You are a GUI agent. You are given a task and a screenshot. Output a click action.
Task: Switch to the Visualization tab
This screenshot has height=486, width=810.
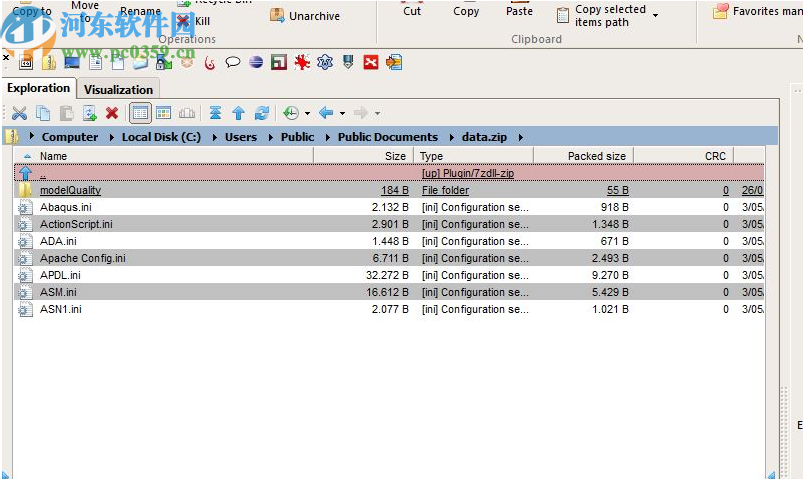point(118,89)
